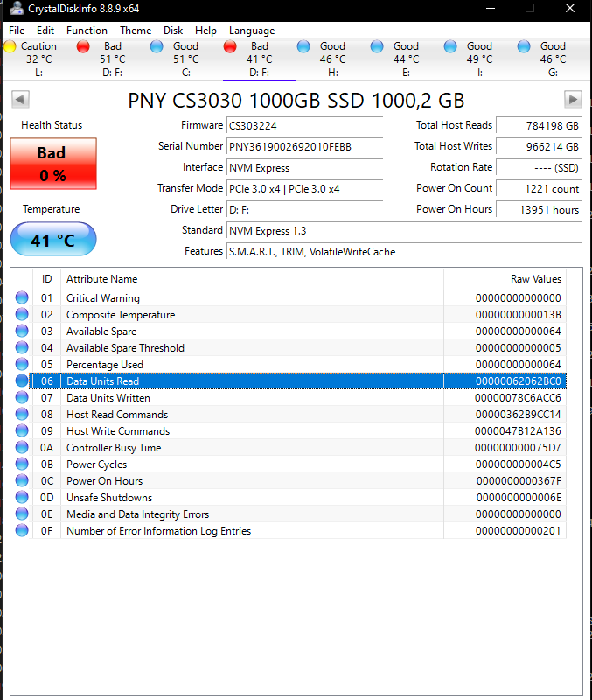Click the Firmware field CS303224
Viewport: 592px width, 700px height.
[x=304, y=125]
